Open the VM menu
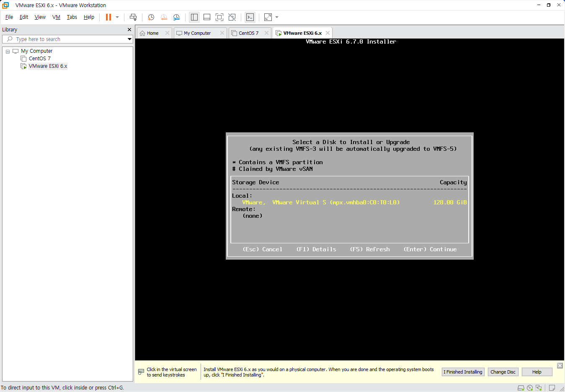Image resolution: width=565 pixels, height=392 pixels. [x=56, y=17]
